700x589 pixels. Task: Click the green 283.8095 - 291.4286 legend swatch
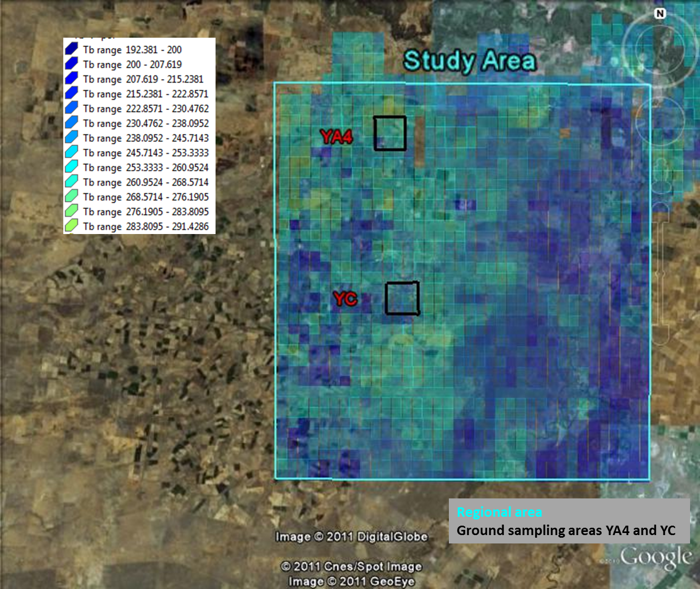coord(72,226)
